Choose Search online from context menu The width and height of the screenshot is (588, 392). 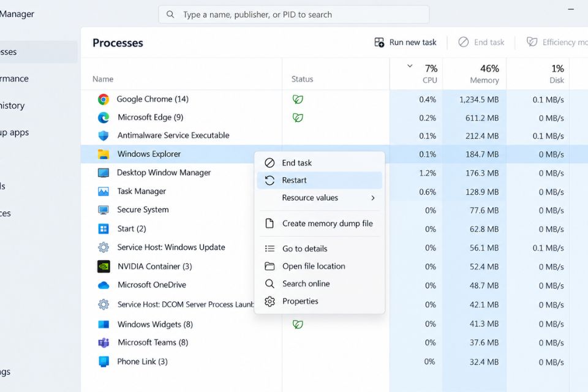[320, 284]
